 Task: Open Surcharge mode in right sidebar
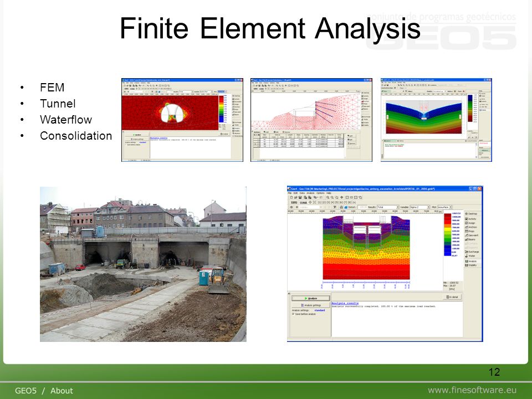(472, 252)
